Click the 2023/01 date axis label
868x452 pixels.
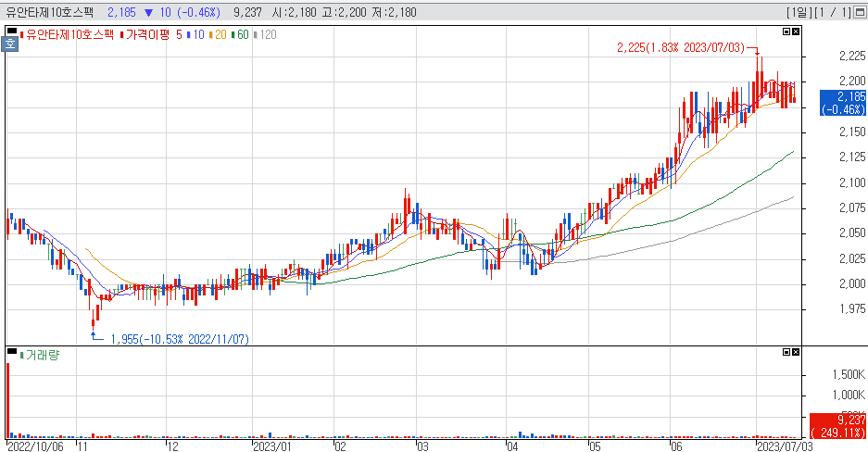pyautogui.click(x=271, y=446)
